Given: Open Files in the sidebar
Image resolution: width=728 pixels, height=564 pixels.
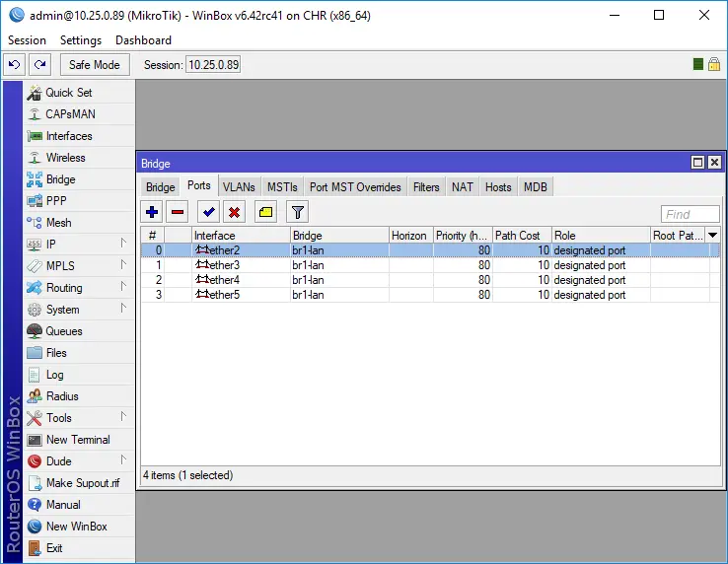Looking at the screenshot, I should pos(79,353).
